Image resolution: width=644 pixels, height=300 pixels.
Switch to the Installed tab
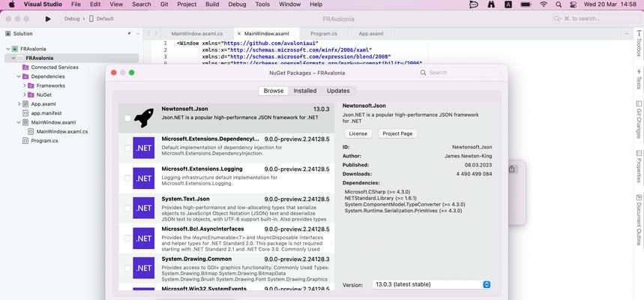(x=304, y=91)
